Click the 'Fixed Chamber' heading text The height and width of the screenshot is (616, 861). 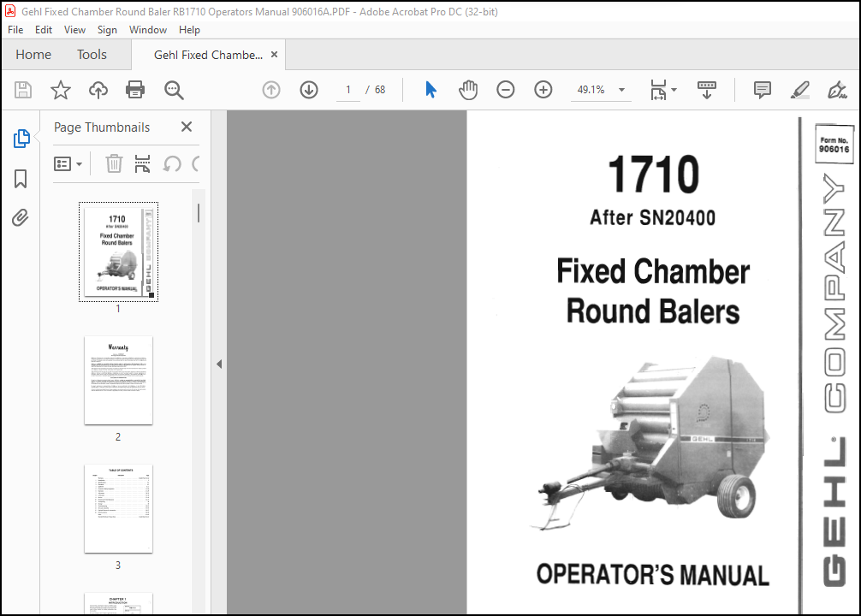coord(653,271)
